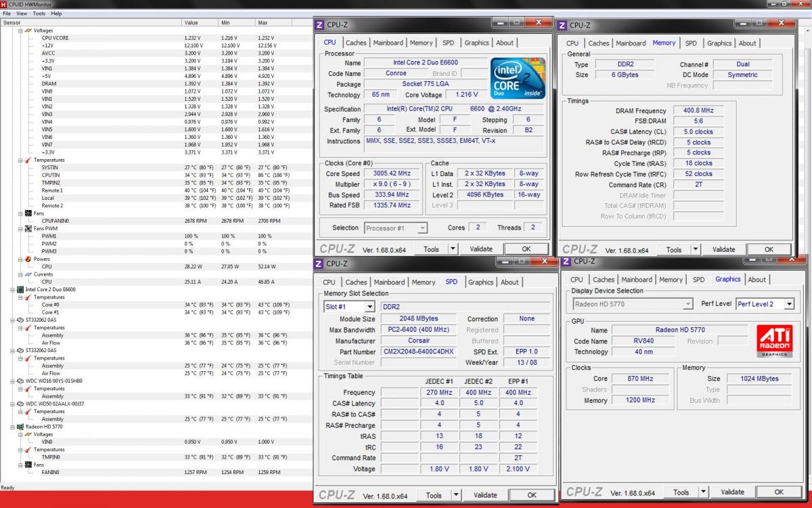Open the Radeon HD 5770 display device dropdown

point(687,304)
